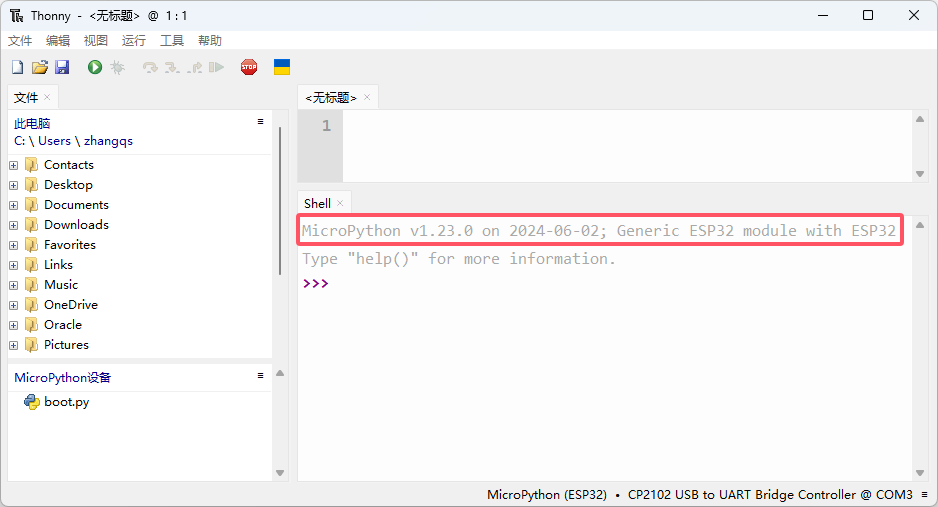Expand the OneDrive folder

coord(14,306)
